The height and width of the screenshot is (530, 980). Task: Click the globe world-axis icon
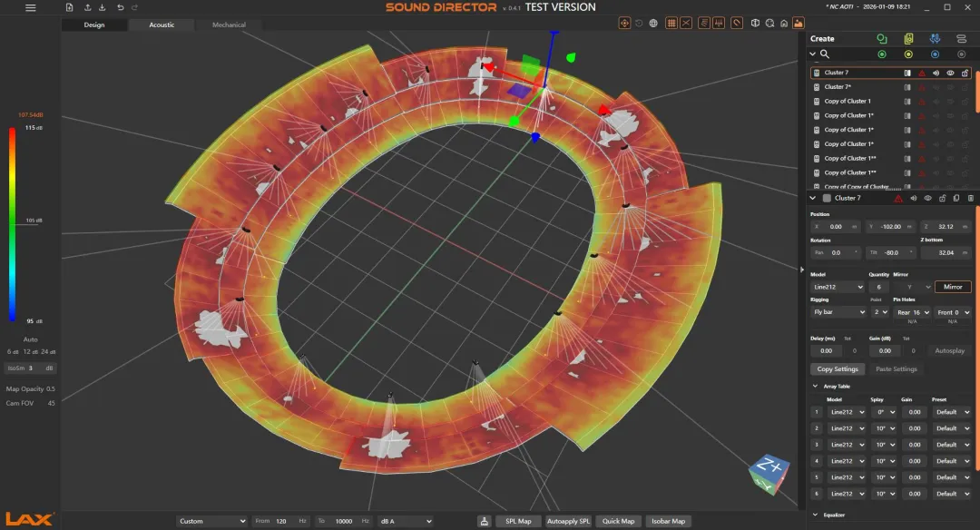pos(653,23)
